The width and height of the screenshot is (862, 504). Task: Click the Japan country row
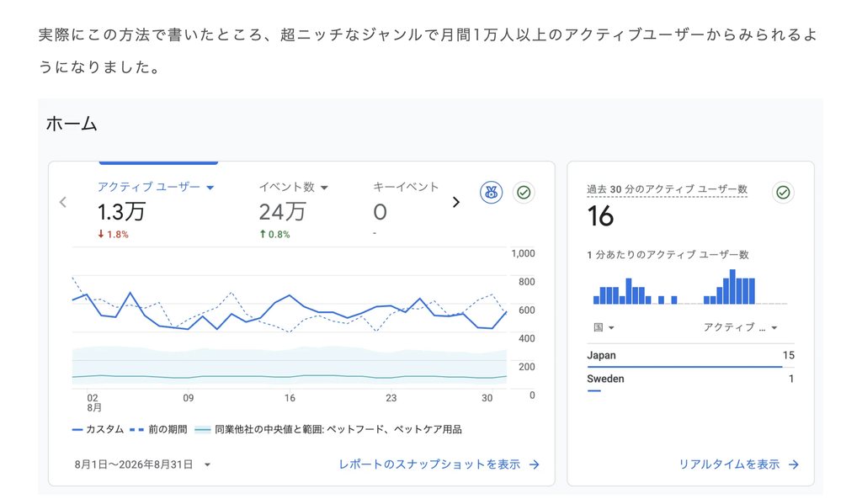click(x=690, y=356)
